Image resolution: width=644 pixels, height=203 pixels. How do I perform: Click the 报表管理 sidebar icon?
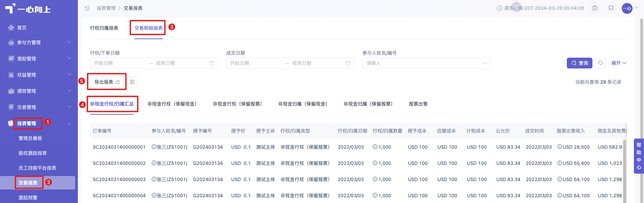tap(11, 123)
